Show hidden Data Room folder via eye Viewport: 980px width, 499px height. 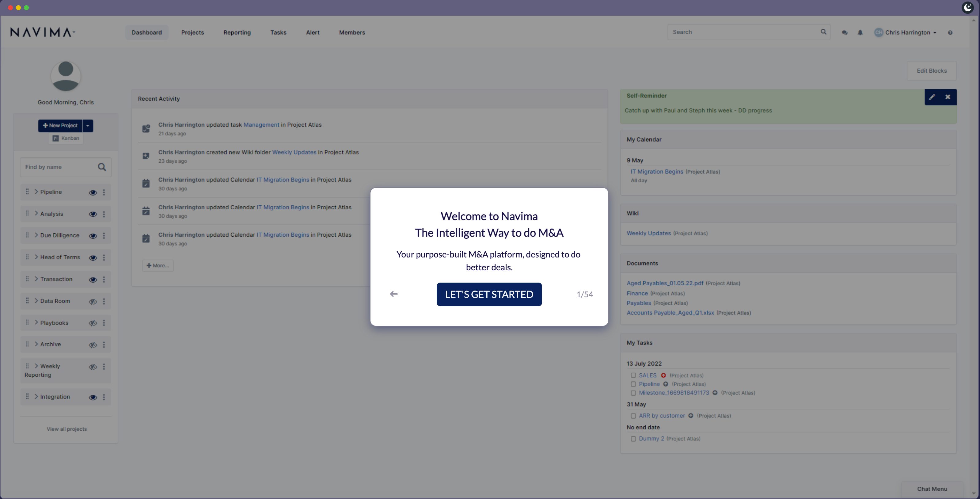tap(93, 302)
